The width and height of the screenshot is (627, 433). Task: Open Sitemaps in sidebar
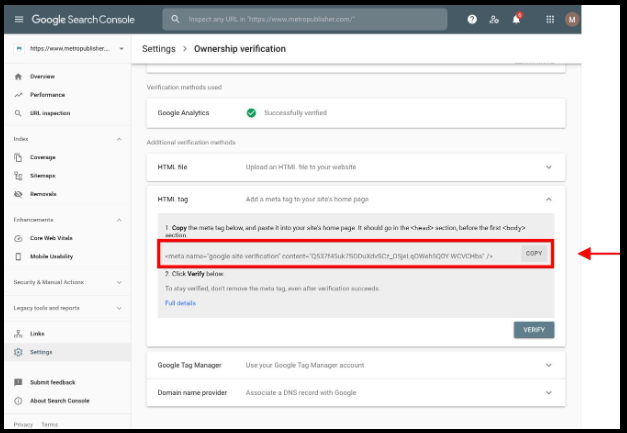click(x=42, y=176)
